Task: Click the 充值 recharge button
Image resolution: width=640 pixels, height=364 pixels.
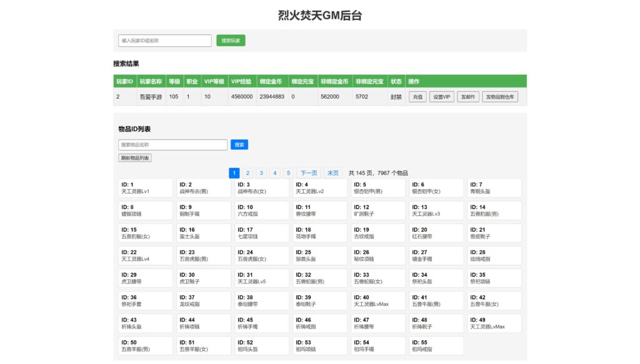Action: pos(417,97)
